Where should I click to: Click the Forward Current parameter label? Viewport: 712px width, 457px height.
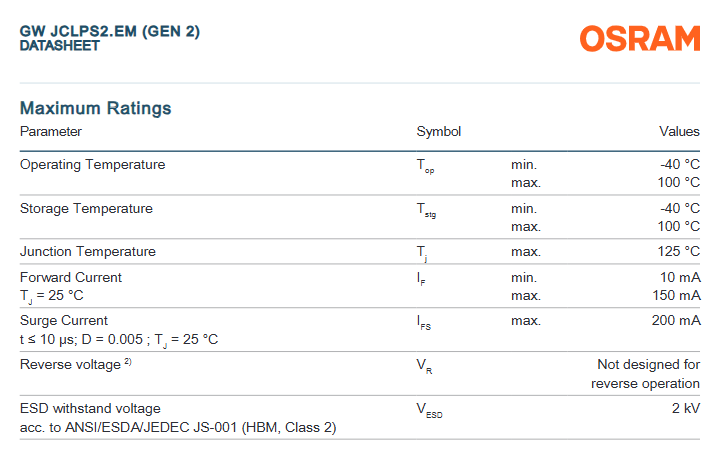tap(71, 277)
